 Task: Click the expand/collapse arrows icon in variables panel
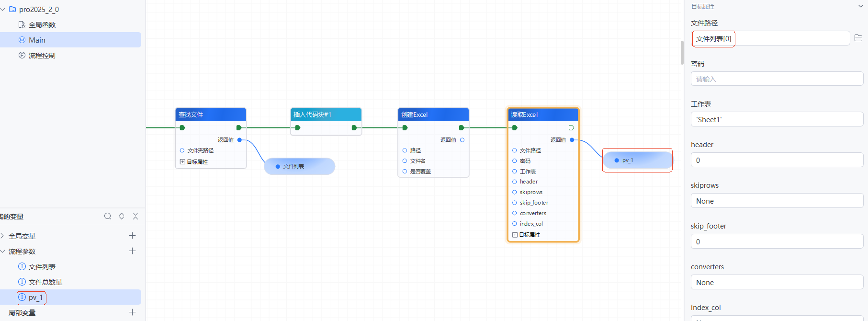(122, 216)
